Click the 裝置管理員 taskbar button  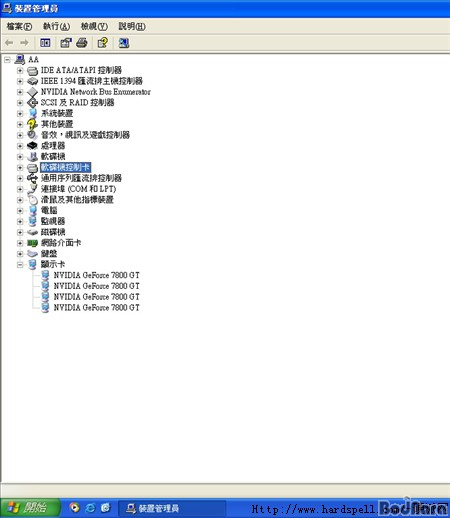172,508
